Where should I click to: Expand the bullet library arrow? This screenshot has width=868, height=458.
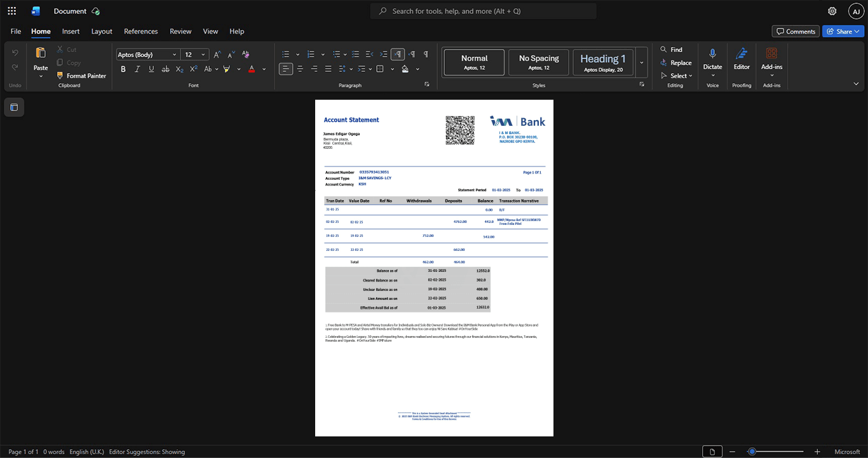point(297,55)
